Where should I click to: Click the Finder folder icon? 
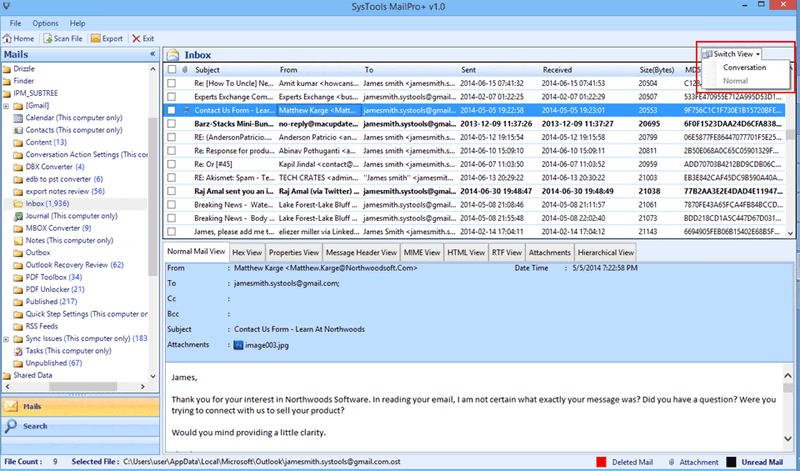tap(7, 81)
